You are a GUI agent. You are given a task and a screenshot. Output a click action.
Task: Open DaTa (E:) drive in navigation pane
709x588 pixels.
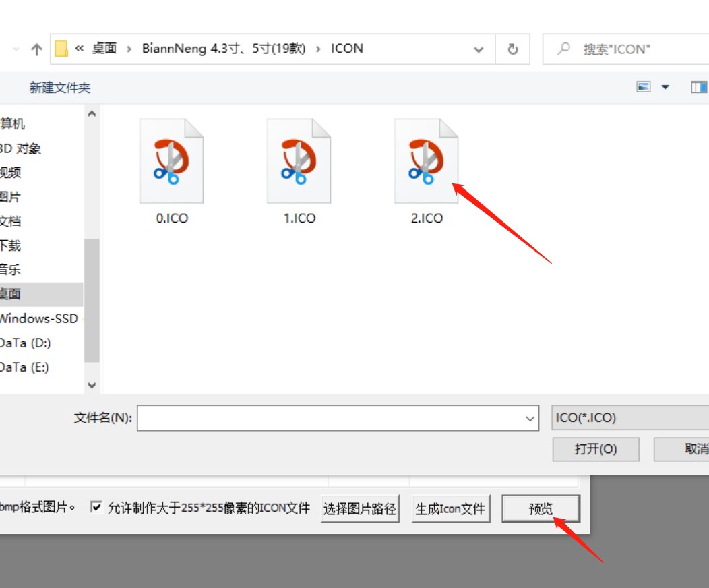tap(24, 367)
